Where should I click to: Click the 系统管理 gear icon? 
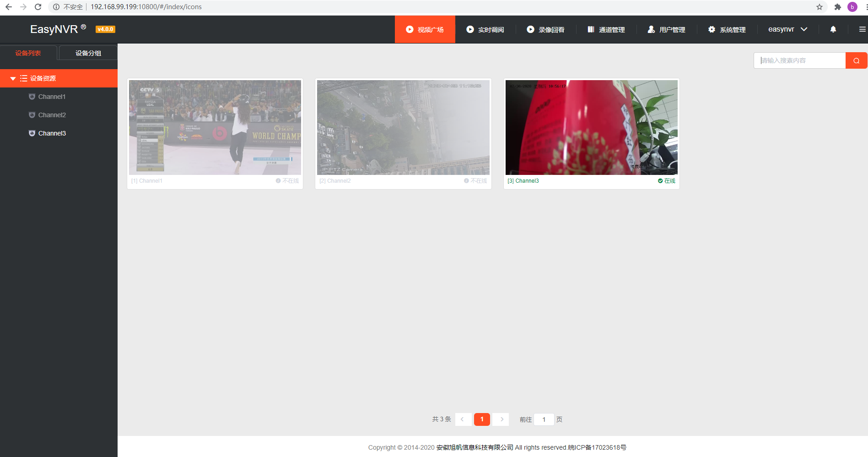click(x=712, y=29)
